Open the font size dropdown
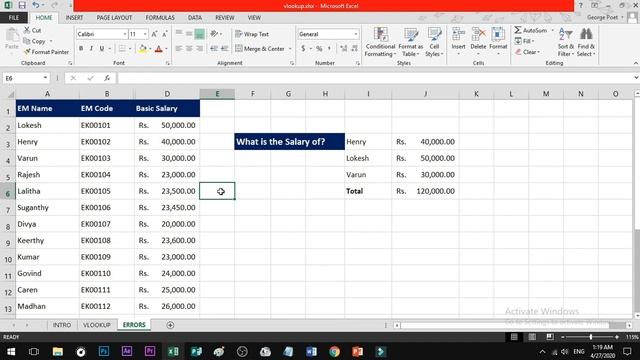 click(x=145, y=34)
